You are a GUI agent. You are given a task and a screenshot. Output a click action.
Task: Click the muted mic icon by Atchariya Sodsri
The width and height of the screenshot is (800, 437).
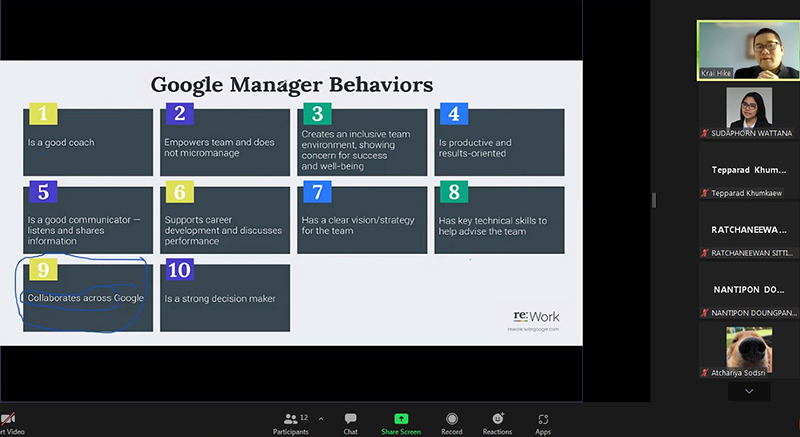coord(705,373)
